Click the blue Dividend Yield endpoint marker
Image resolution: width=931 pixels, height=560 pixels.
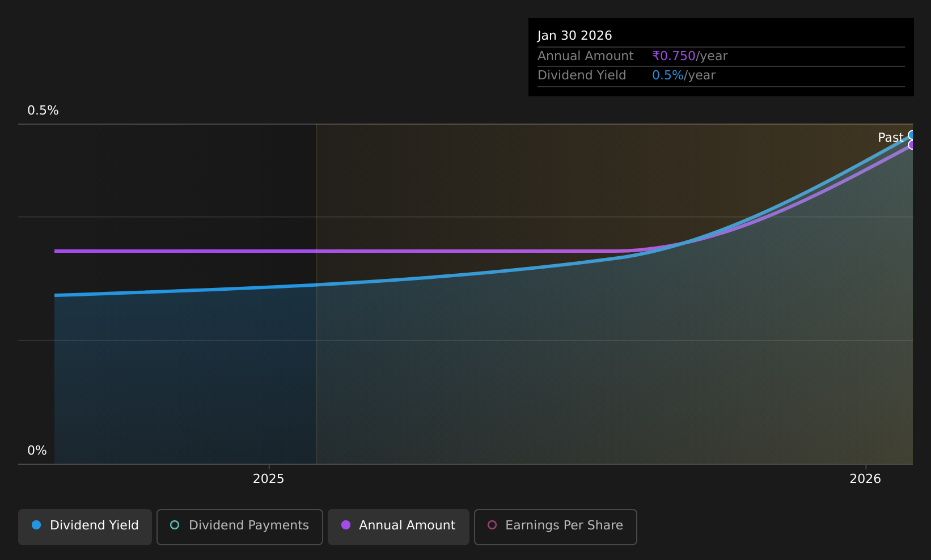912,135
